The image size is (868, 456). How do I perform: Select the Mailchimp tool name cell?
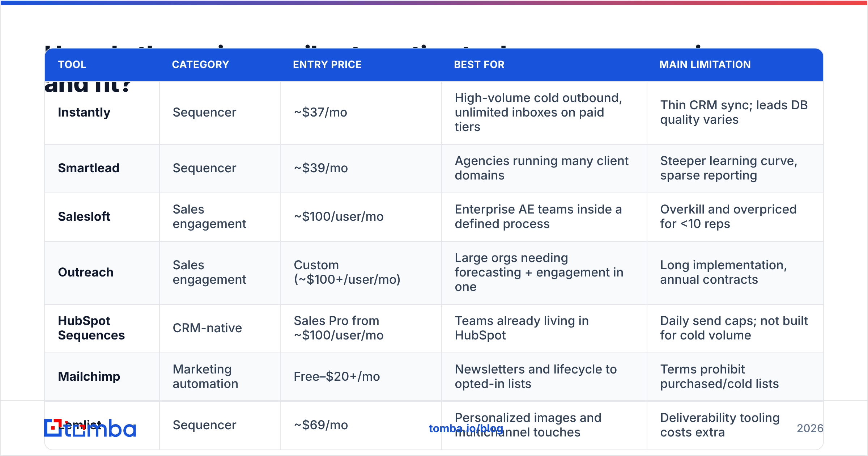pos(102,377)
